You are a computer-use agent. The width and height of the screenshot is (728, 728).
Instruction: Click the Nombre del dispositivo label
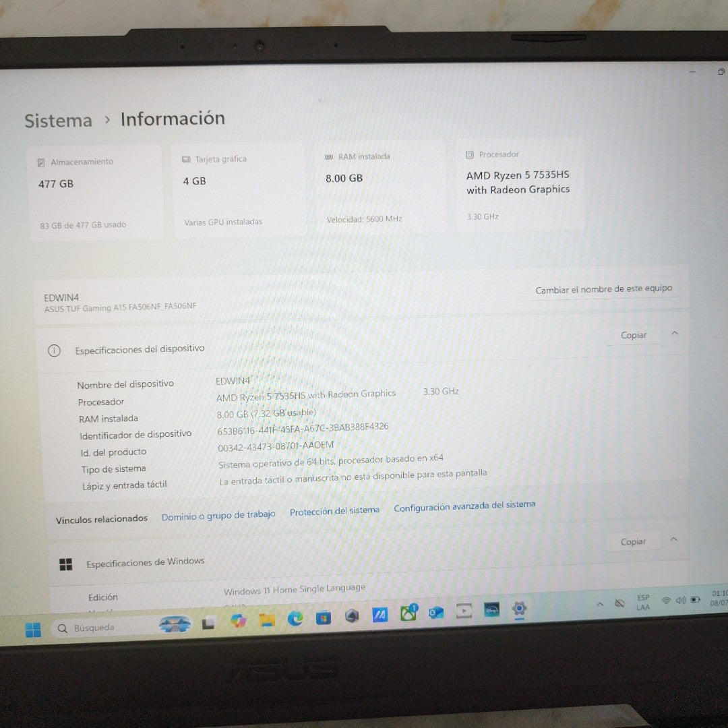click(x=125, y=384)
